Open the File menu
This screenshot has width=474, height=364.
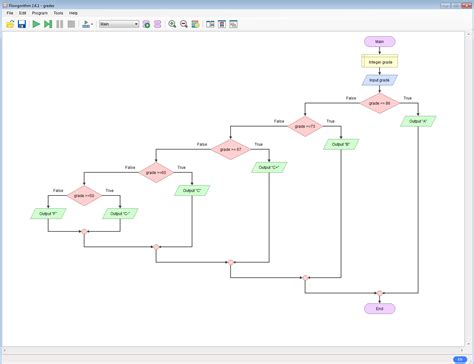pyautogui.click(x=10, y=13)
